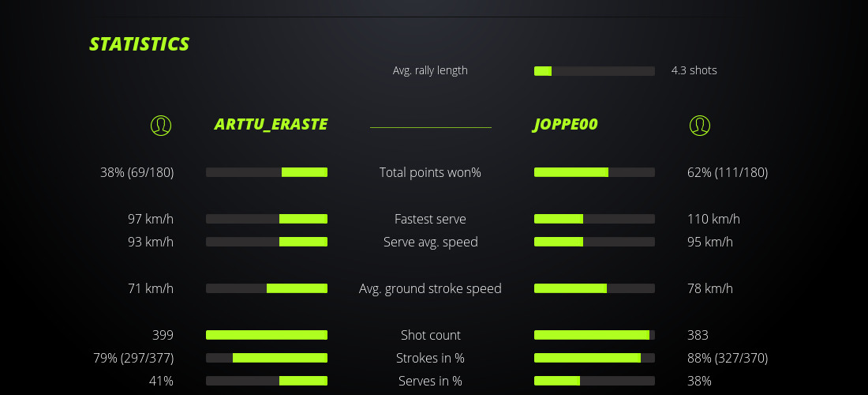Click the Fastest serve label
Image resolution: width=868 pixels, height=395 pixels.
pos(430,219)
